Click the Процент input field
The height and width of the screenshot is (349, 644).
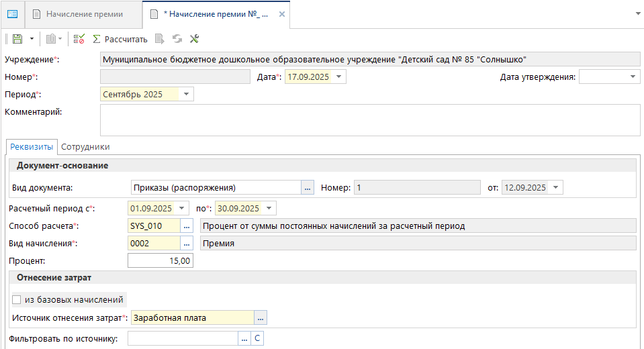pyautogui.click(x=160, y=260)
